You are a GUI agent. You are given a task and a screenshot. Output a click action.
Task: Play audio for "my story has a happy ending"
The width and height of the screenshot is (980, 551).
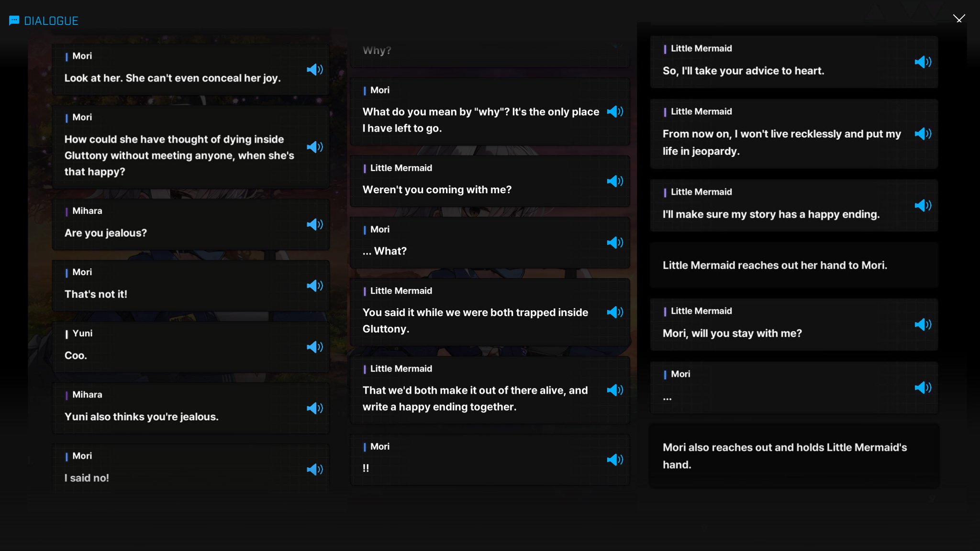[x=923, y=206]
